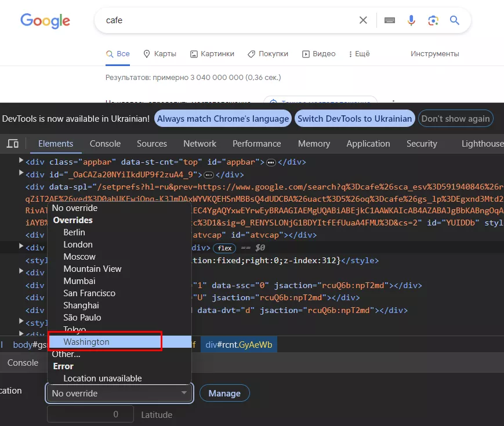
Task: Switch to the Application panel tab
Action: [368, 144]
